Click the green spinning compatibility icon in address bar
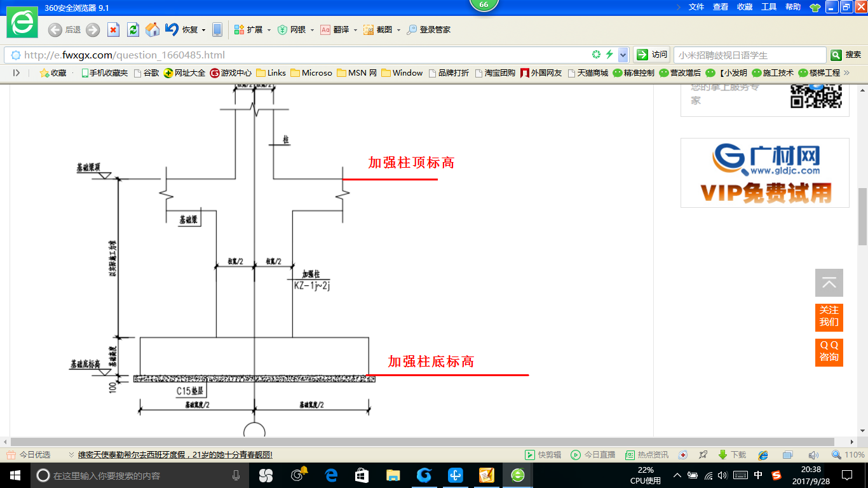The height and width of the screenshot is (488, 868). 596,55
